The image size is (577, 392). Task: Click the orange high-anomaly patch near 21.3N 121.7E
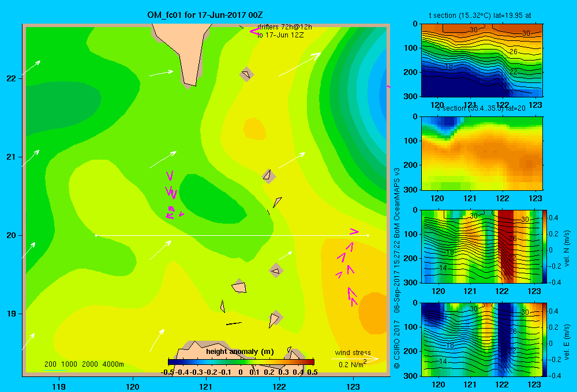click(254, 129)
